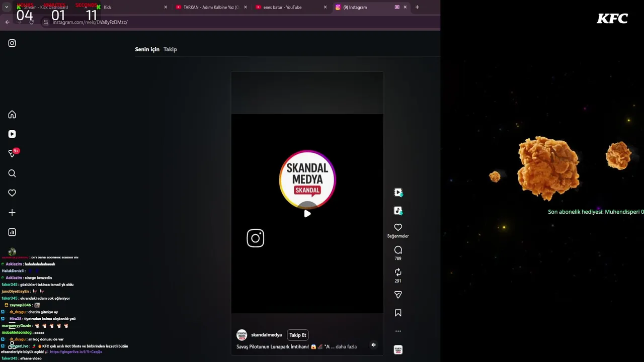Open site information icon beside the URL
Screen dimensions: 644x362
click(x=46, y=22)
